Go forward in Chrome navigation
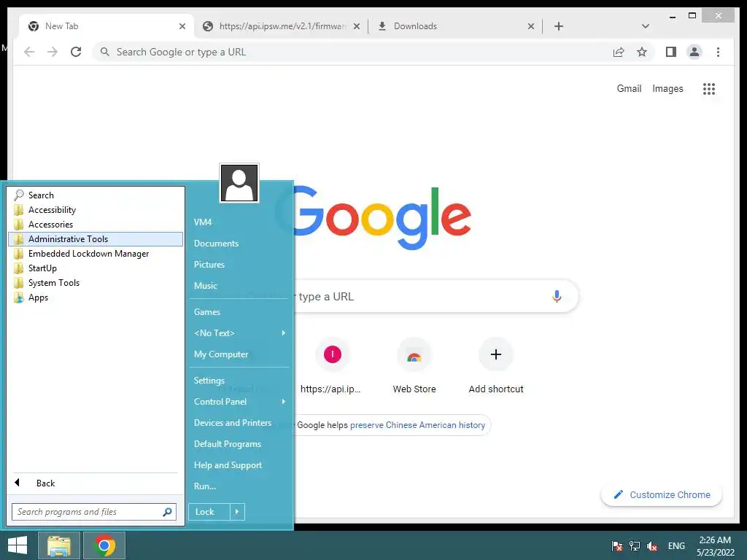Screen dimensions: 747x560 tap(53, 52)
